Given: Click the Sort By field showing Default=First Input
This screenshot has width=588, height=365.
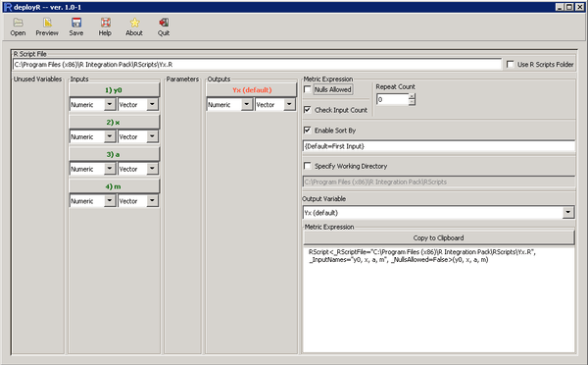Looking at the screenshot, I should pyautogui.click(x=439, y=146).
